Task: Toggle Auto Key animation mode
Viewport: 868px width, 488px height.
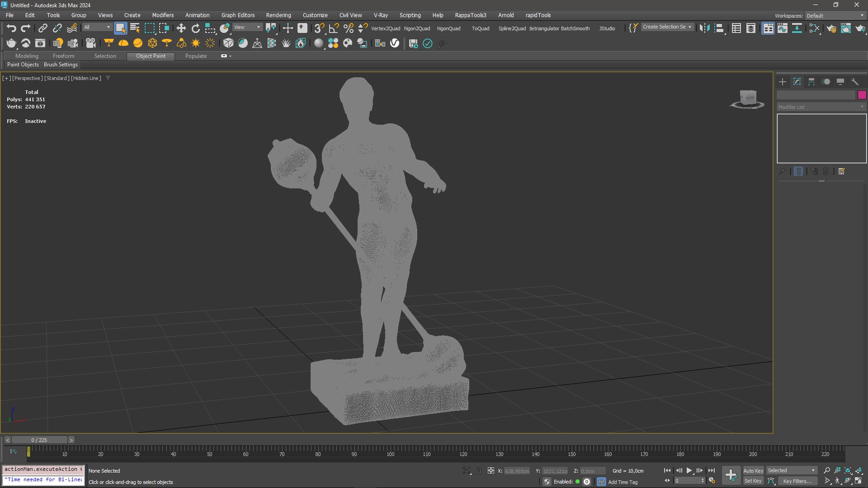Action: pos(753,470)
